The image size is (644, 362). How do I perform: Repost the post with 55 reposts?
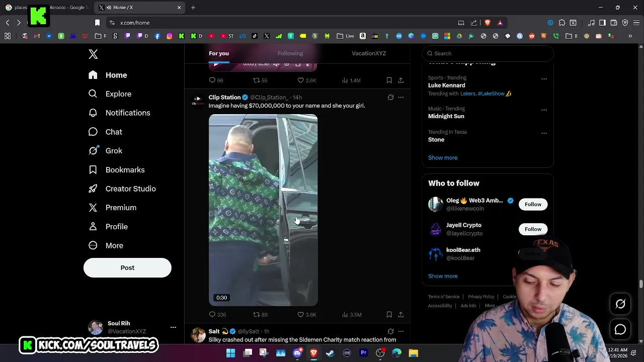260,80
